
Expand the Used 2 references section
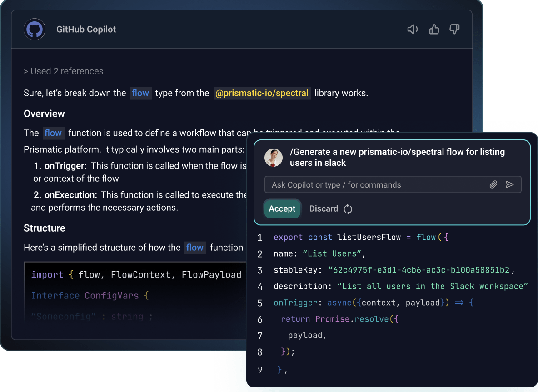[64, 71]
